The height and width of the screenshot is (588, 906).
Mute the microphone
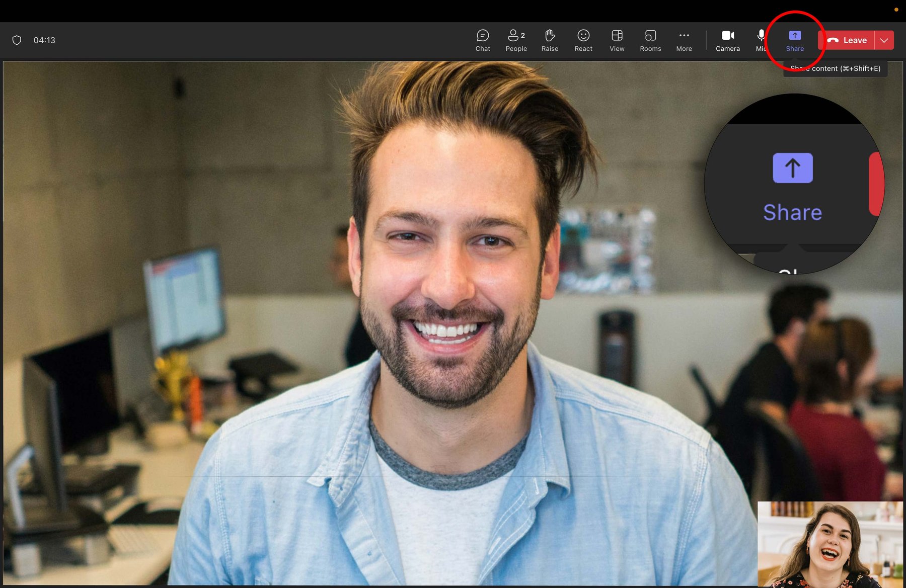click(x=760, y=40)
